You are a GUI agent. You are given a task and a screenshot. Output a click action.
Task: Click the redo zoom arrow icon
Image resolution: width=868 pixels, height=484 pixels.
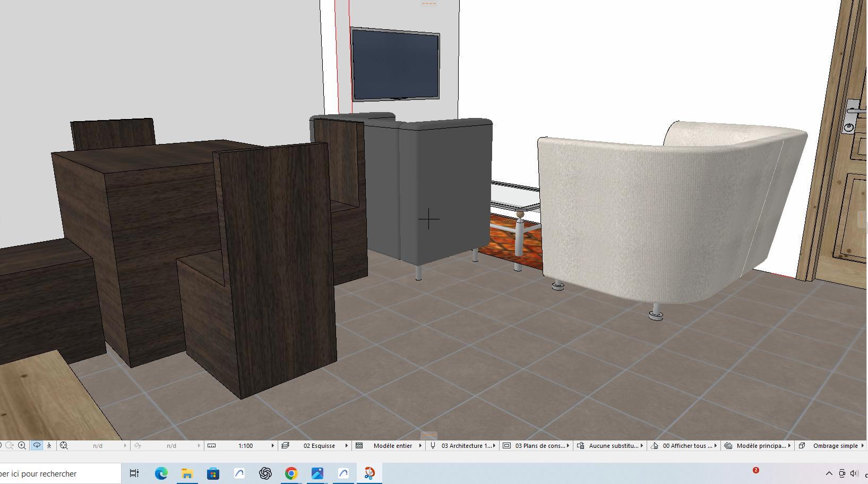tap(10, 446)
